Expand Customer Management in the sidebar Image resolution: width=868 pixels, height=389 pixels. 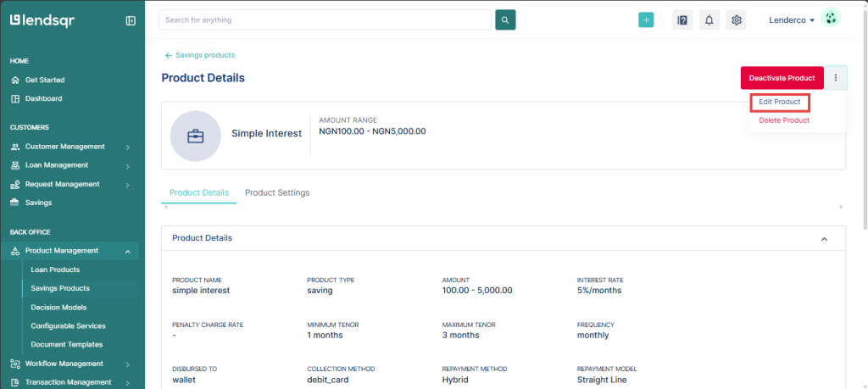pos(72,147)
